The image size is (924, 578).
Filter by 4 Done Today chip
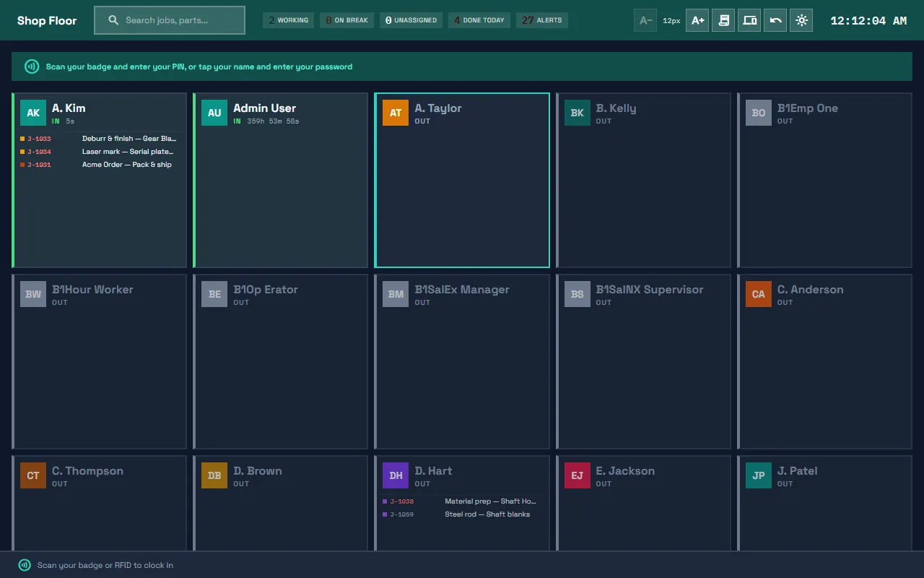pos(479,20)
